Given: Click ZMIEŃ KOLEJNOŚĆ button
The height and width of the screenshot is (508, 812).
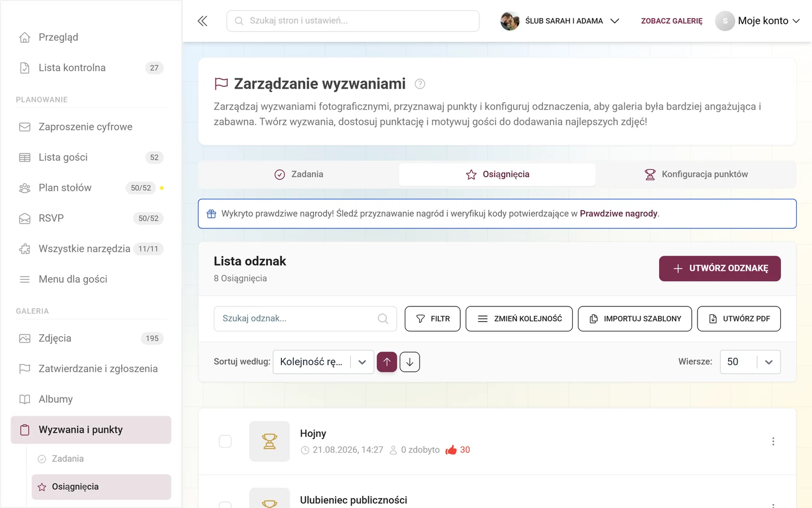Looking at the screenshot, I should 519,319.
